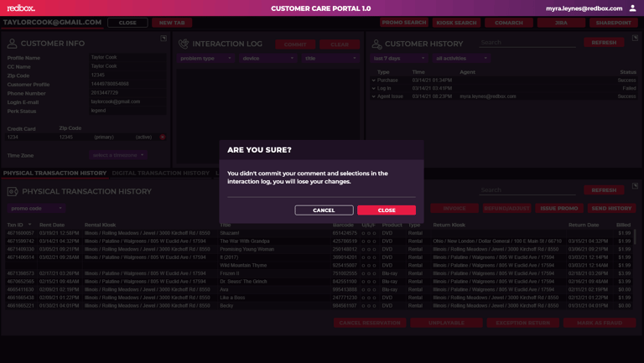The height and width of the screenshot is (363, 644).
Task: Switch to Physical Transaction History tab
Action: pyautogui.click(x=55, y=174)
